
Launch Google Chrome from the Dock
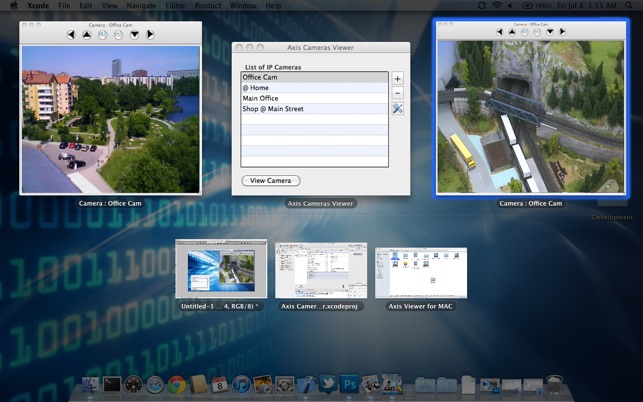pyautogui.click(x=177, y=384)
